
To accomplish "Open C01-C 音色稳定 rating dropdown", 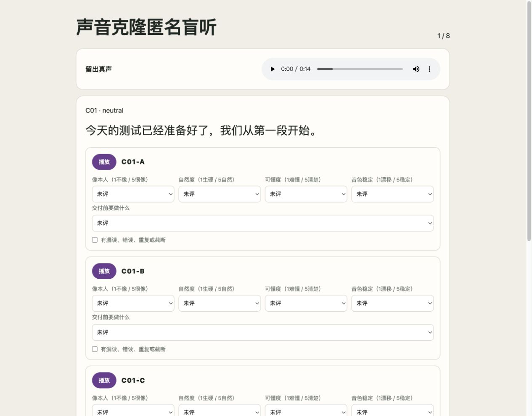I will (x=392, y=411).
